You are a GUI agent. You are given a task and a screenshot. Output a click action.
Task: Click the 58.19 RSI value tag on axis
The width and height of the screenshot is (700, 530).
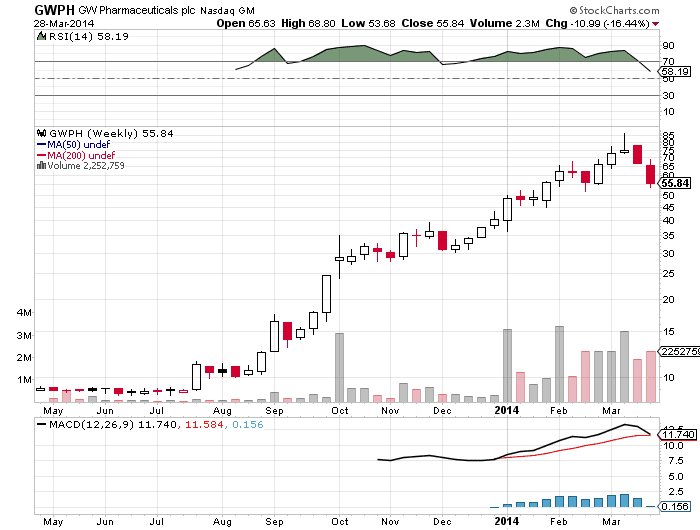pos(675,71)
